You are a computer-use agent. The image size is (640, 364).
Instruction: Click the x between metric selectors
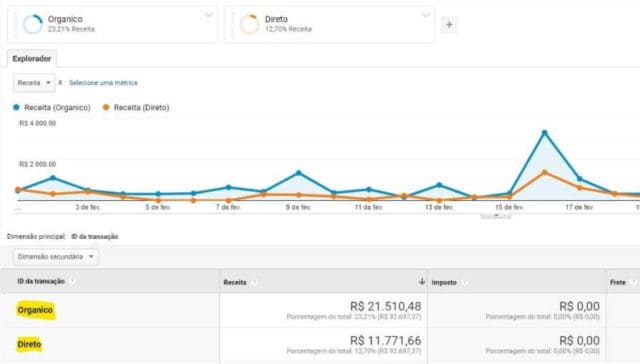[60, 82]
